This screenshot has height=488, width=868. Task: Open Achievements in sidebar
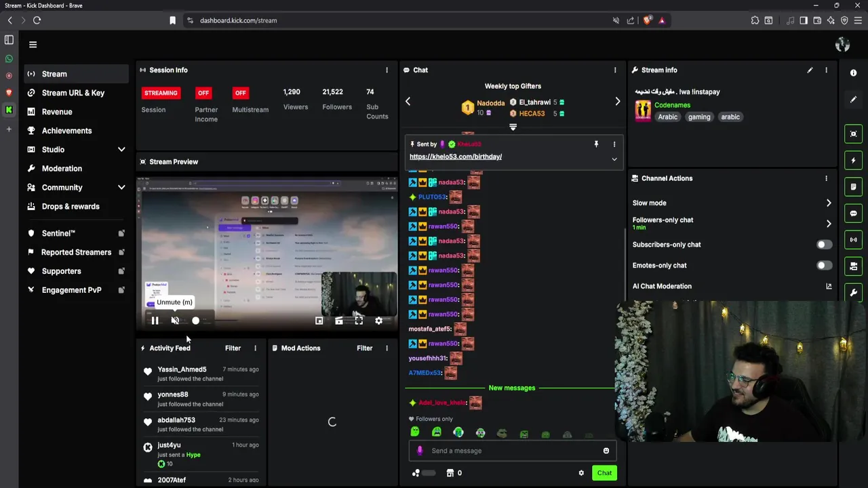pyautogui.click(x=75, y=131)
